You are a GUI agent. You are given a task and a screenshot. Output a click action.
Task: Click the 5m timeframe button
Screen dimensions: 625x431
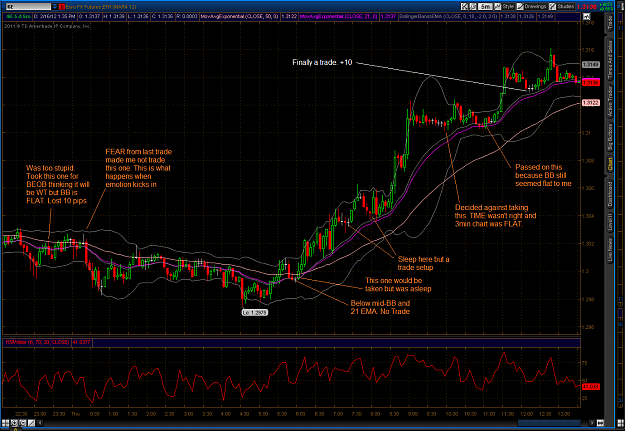coord(485,6)
